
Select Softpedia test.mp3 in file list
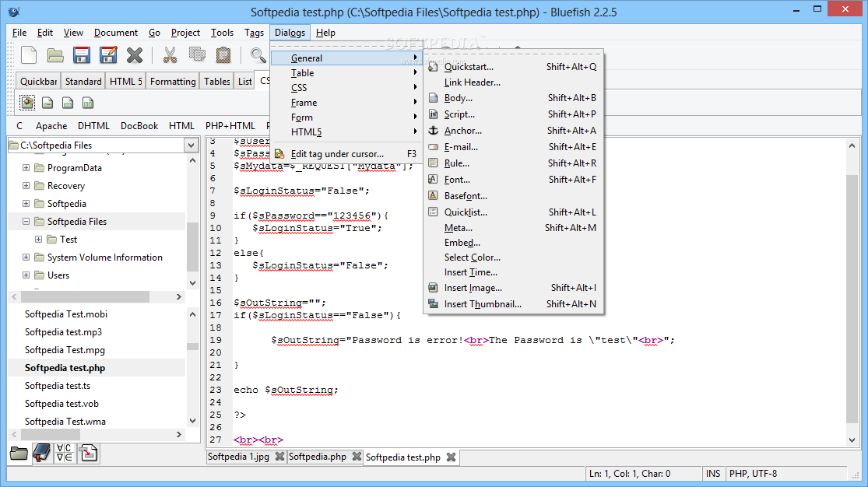coord(63,332)
